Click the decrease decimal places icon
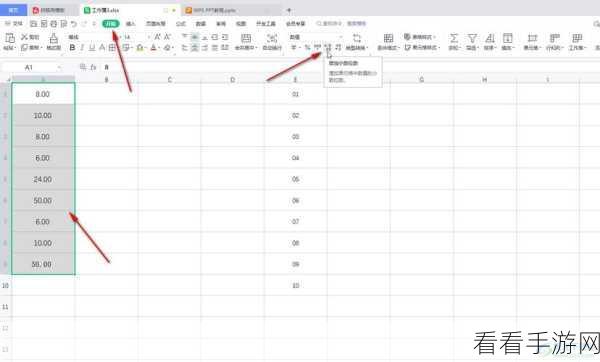600x362 pixels. 338,47
